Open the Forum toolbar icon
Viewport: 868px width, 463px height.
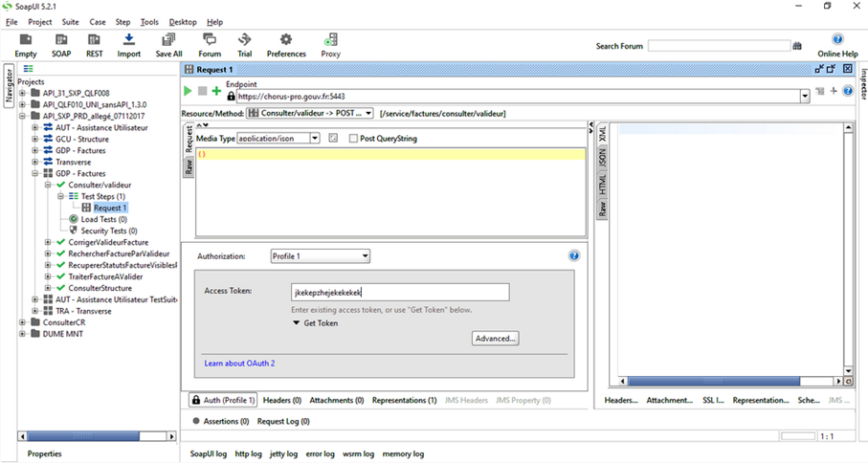[x=210, y=46]
